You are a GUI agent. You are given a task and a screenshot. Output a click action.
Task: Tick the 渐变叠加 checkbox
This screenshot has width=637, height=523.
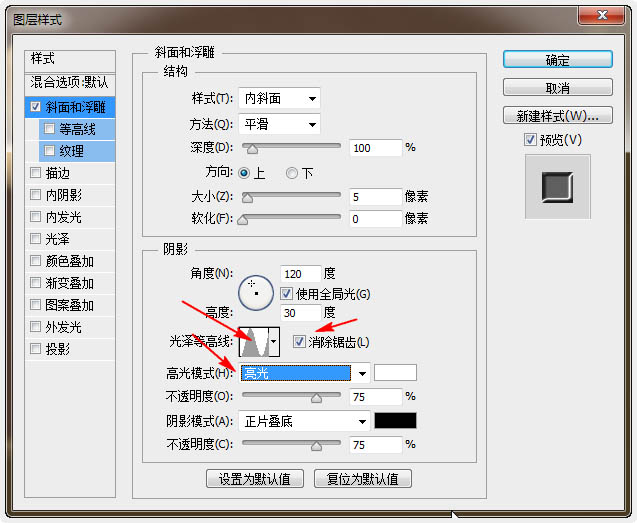coord(35,282)
